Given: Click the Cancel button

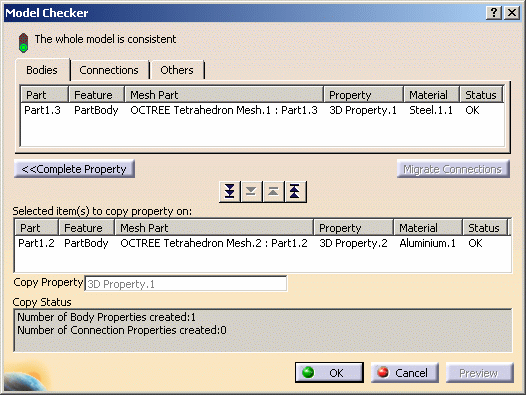Looking at the screenshot, I should 405,373.
